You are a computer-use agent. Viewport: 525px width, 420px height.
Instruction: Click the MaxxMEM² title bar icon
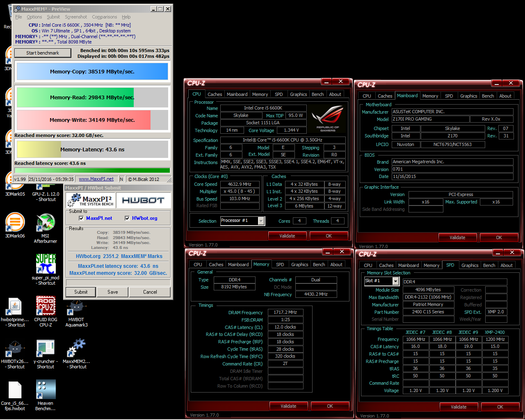pyautogui.click(x=17, y=9)
